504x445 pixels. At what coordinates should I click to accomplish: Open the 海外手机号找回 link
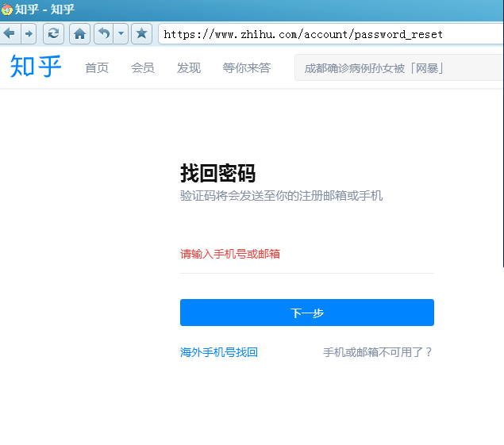(x=219, y=352)
